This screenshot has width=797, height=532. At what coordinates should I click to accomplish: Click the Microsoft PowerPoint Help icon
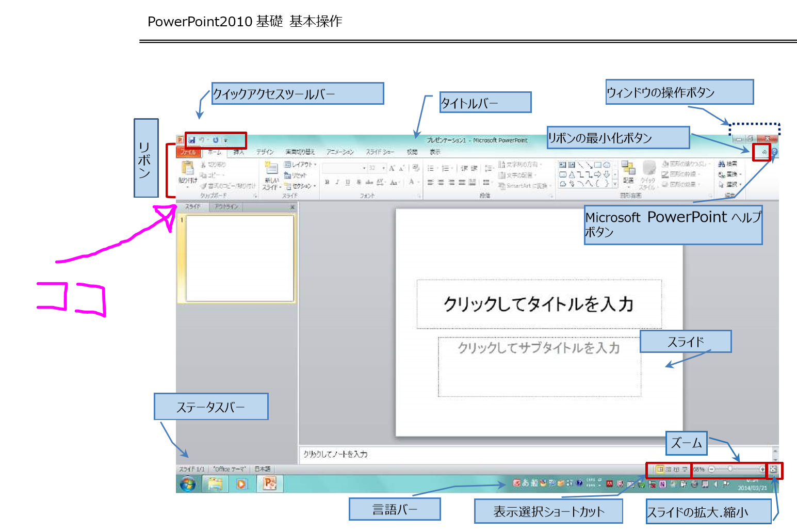(774, 152)
